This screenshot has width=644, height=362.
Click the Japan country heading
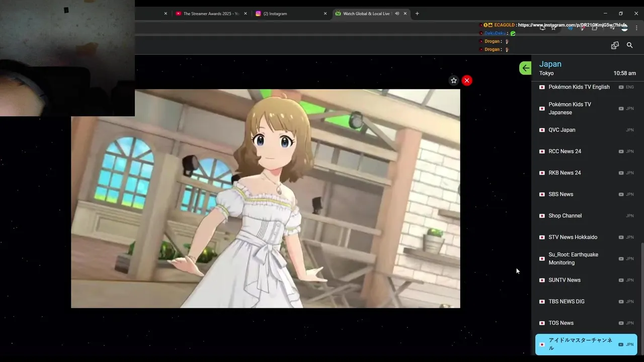coord(550,64)
